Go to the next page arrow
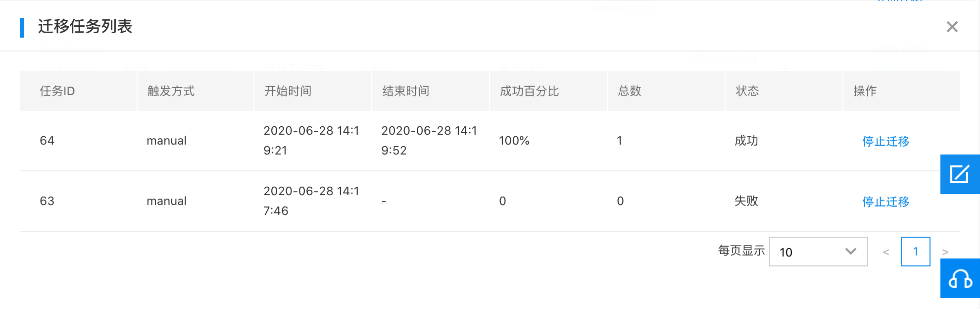The image size is (980, 309). point(945,252)
